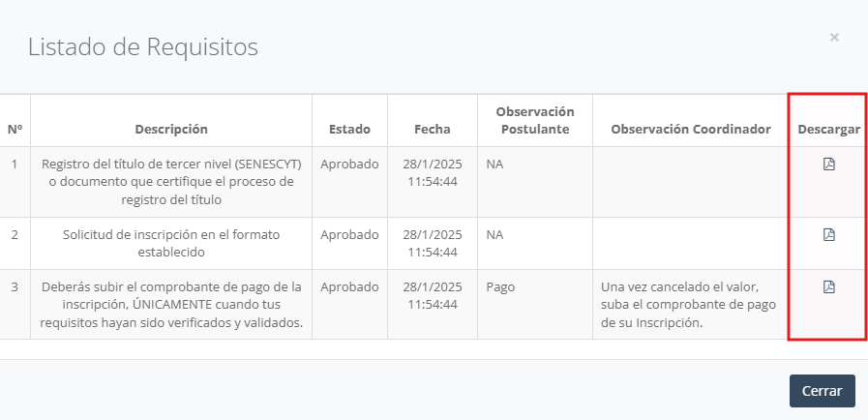Click the Aprobado status in row 1
Screen dimensions: 868x420
point(349,165)
